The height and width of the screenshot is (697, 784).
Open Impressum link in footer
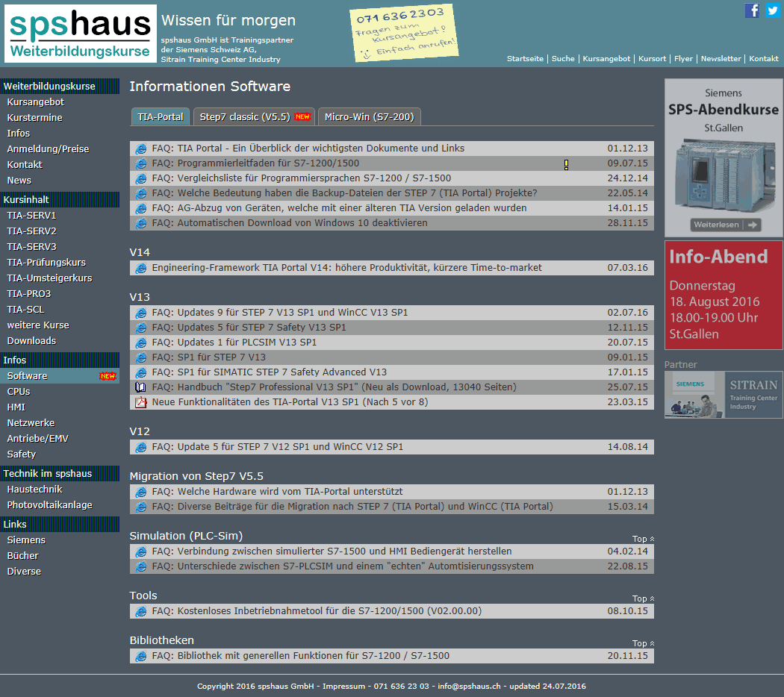(343, 687)
